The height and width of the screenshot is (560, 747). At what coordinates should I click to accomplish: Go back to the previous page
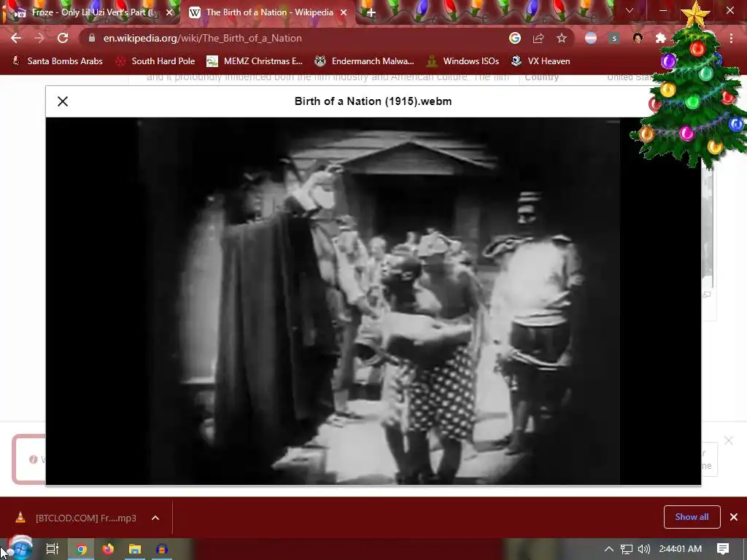16,38
